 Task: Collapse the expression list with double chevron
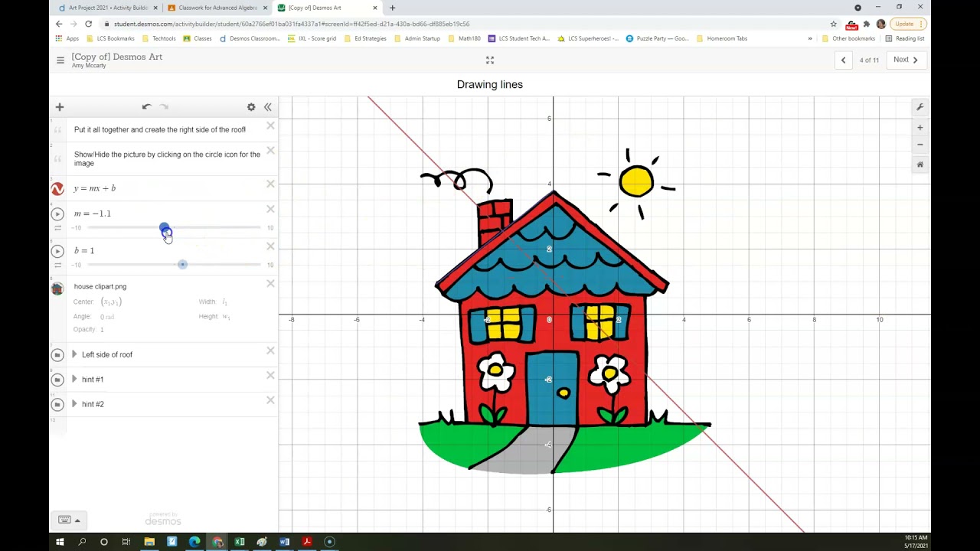pyautogui.click(x=268, y=107)
